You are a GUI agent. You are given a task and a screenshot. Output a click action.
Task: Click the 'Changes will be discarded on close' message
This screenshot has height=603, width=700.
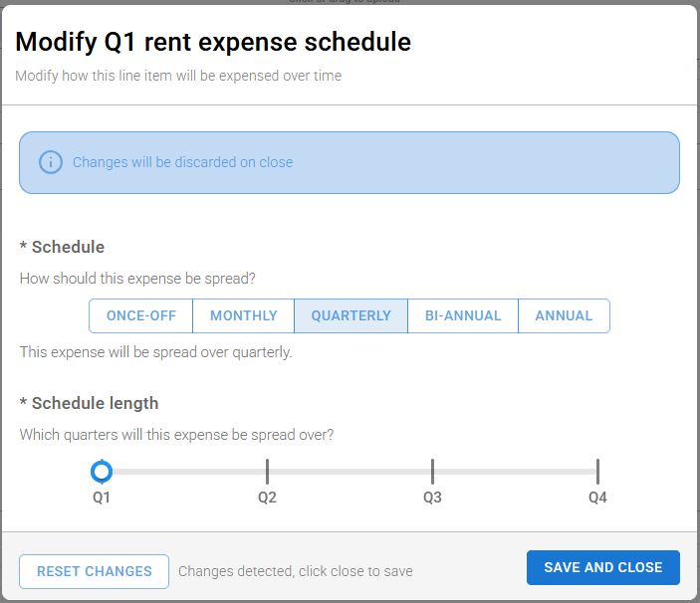click(x=182, y=162)
